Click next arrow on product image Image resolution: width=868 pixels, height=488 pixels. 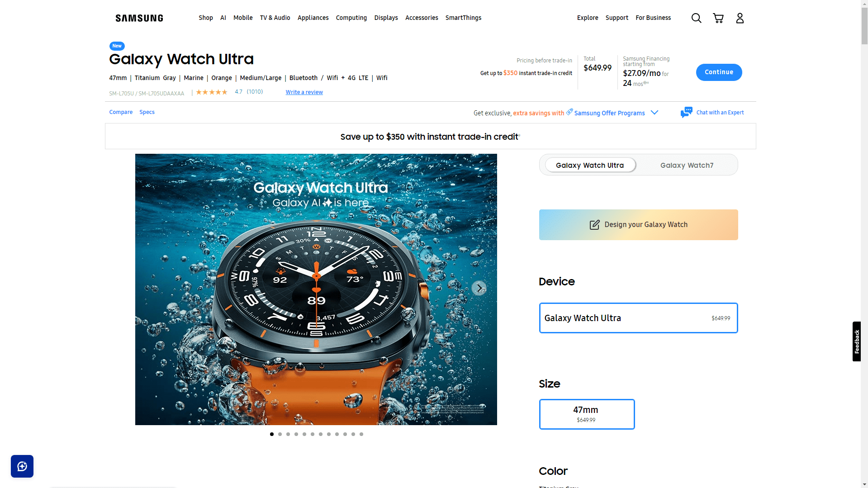(x=479, y=288)
